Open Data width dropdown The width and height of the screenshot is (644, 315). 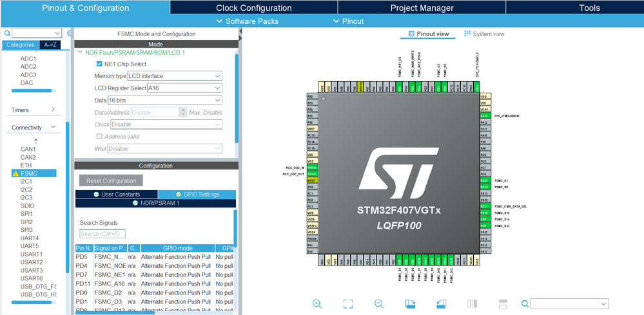pos(164,100)
